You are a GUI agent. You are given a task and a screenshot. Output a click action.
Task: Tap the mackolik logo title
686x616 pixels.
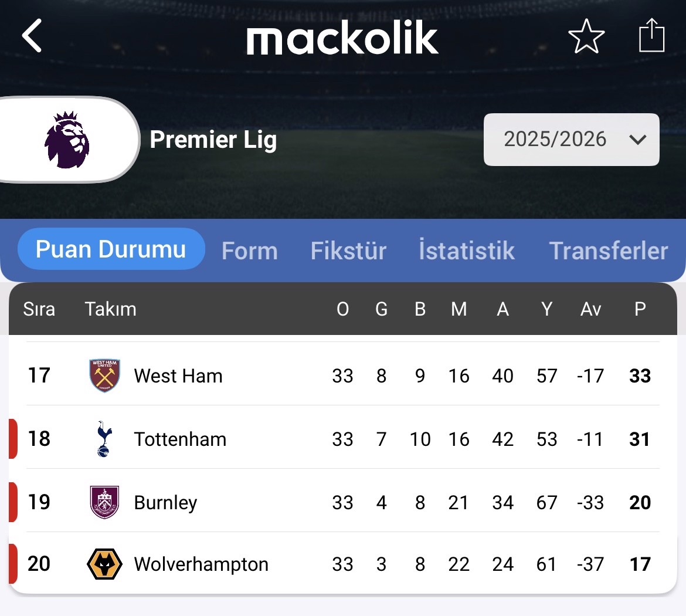(342, 38)
